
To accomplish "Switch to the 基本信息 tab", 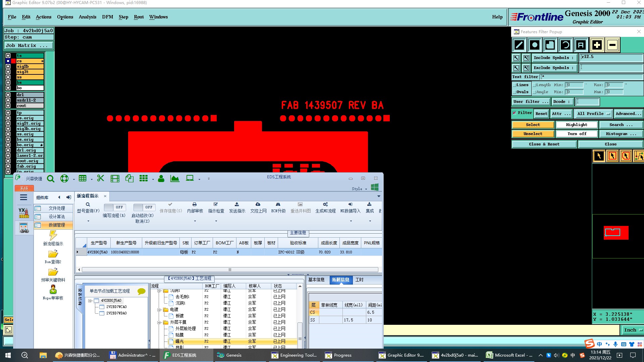I will pos(316,280).
